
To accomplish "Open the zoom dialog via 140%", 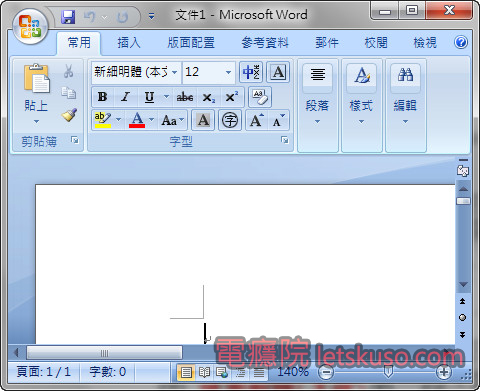I will click(293, 371).
